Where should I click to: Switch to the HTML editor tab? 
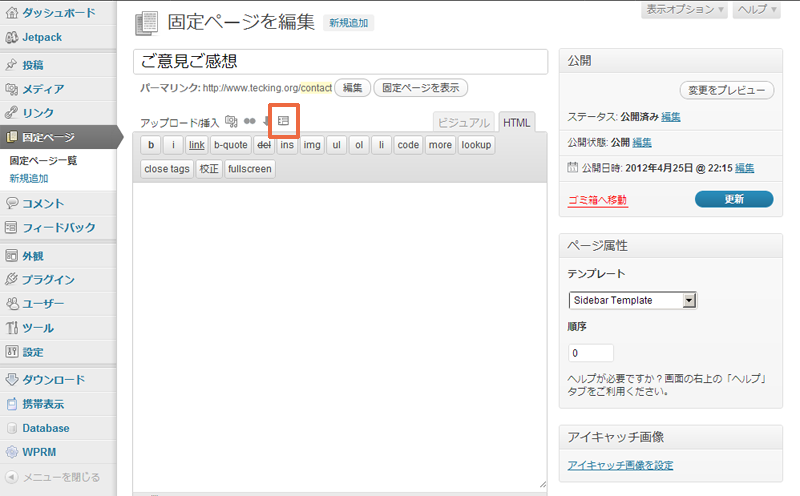click(x=516, y=122)
